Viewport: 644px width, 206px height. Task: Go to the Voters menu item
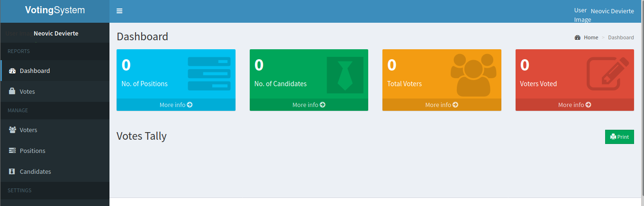pos(28,130)
